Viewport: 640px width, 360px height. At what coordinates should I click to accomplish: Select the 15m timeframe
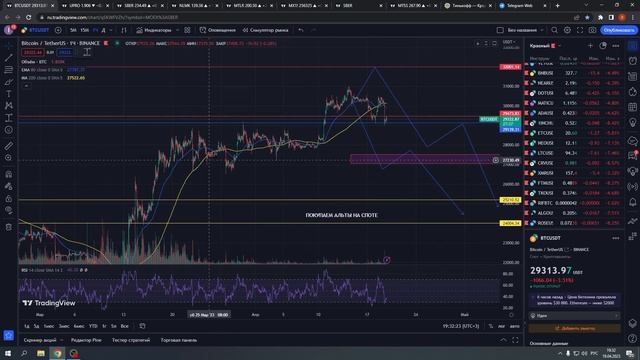[84, 30]
